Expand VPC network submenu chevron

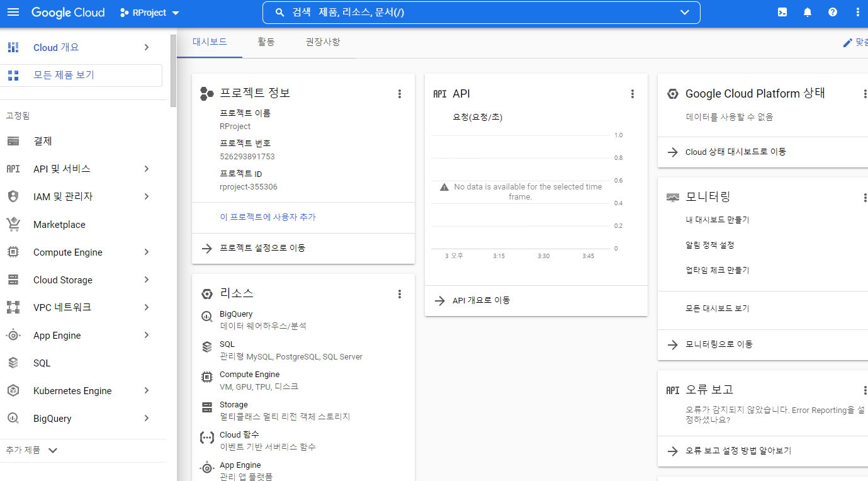146,307
